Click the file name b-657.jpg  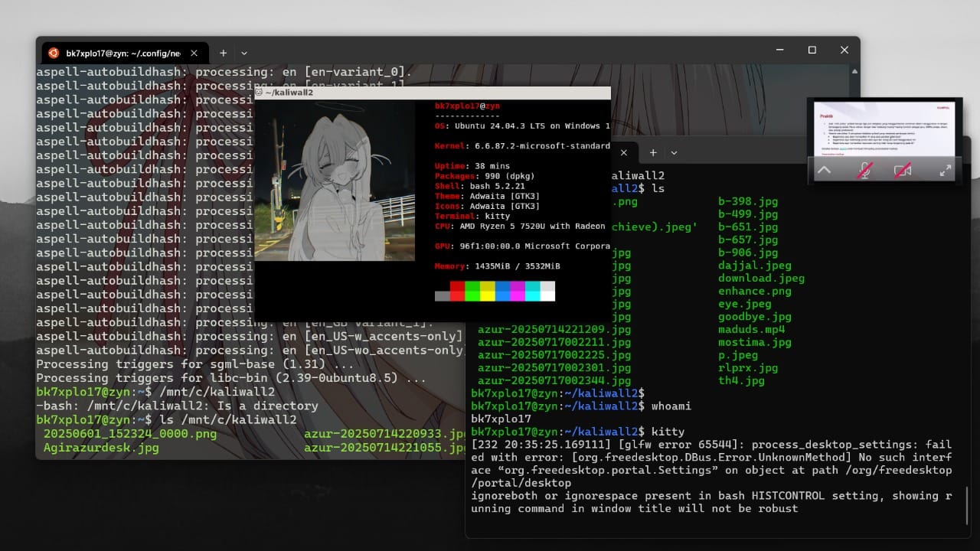tap(748, 240)
